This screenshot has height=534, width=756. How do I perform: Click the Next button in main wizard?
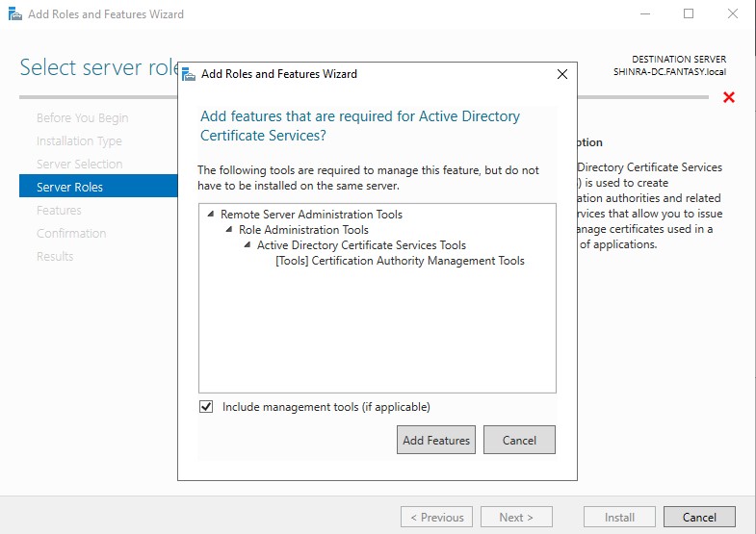pos(516,517)
